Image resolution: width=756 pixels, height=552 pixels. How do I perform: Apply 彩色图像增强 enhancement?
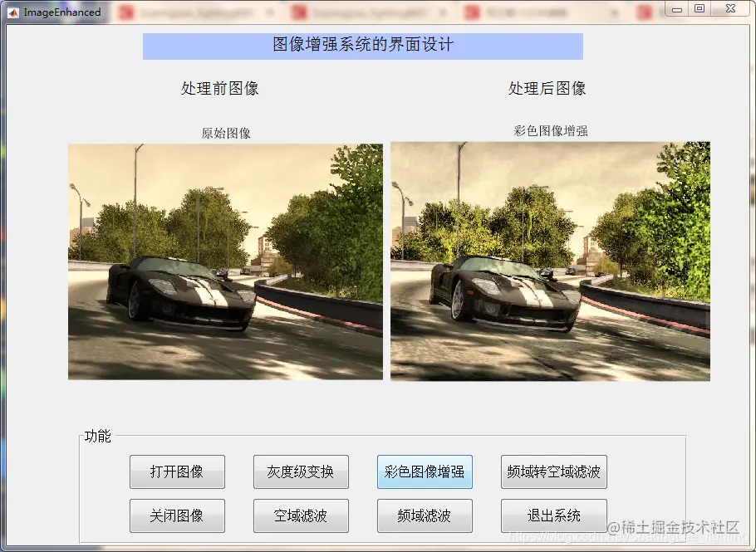(x=425, y=471)
